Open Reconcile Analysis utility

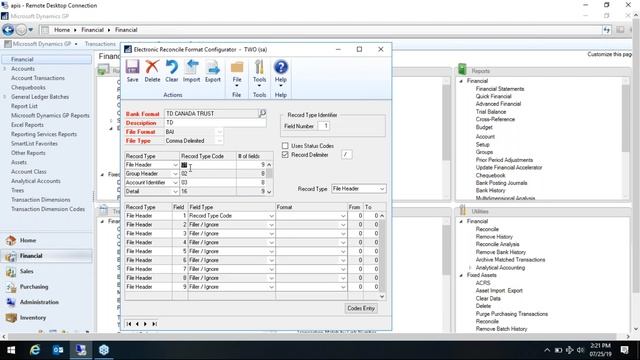(x=497, y=244)
